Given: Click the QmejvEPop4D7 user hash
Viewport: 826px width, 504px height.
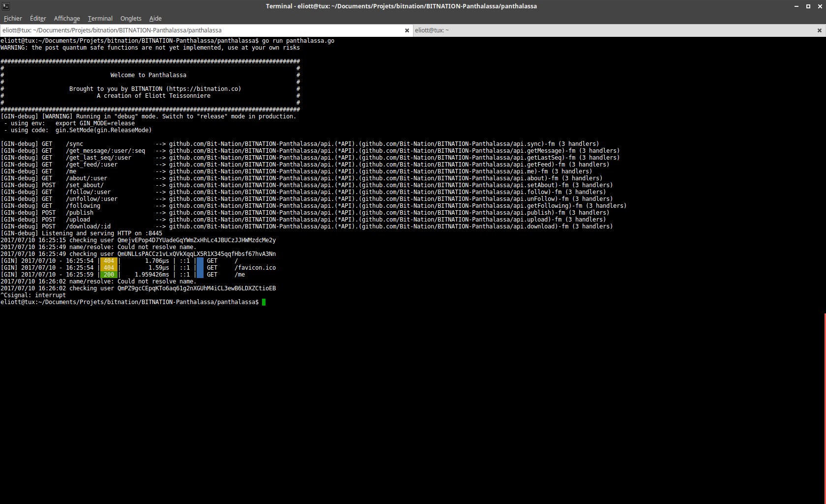Looking at the screenshot, I should [197, 240].
